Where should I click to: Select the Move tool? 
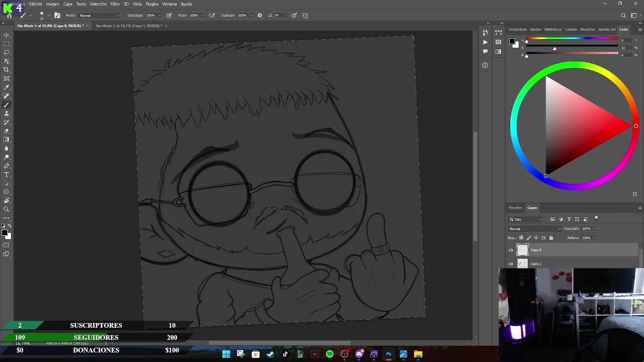point(7,35)
